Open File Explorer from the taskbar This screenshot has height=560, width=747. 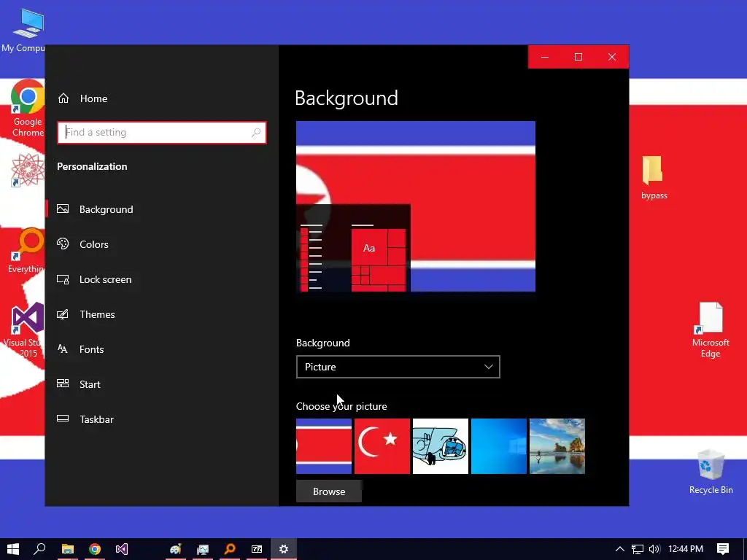pos(68,549)
